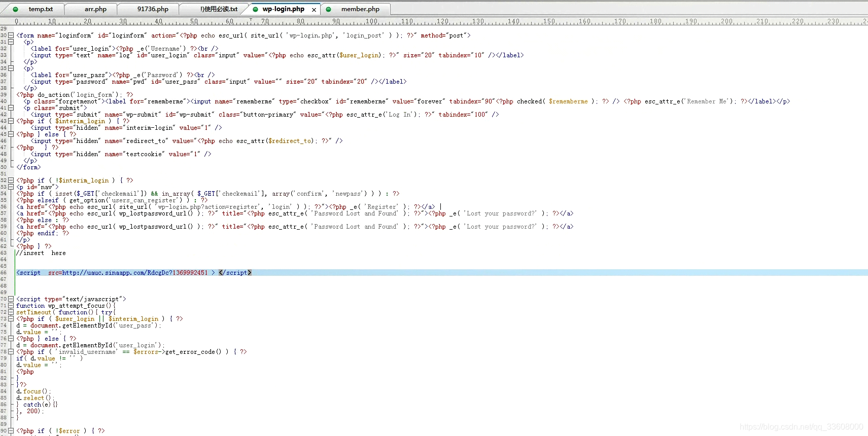The height and width of the screenshot is (436, 868).
Task: Click the do_action('login_form') line
Action: click(75, 95)
